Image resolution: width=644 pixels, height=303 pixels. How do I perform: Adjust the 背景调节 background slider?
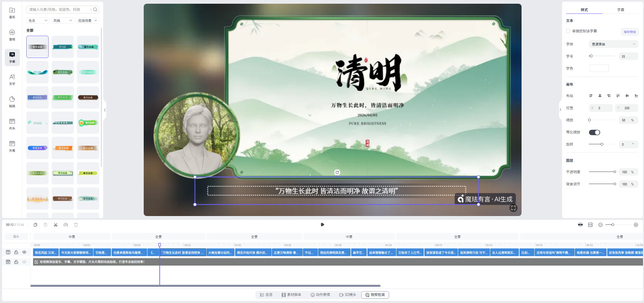click(x=603, y=184)
